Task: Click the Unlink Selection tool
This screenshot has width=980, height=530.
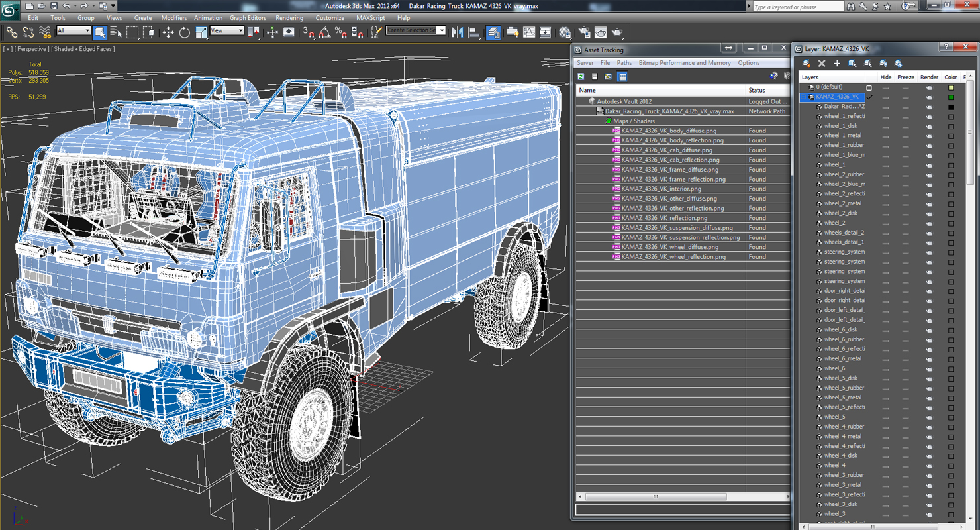Action: click(x=28, y=32)
